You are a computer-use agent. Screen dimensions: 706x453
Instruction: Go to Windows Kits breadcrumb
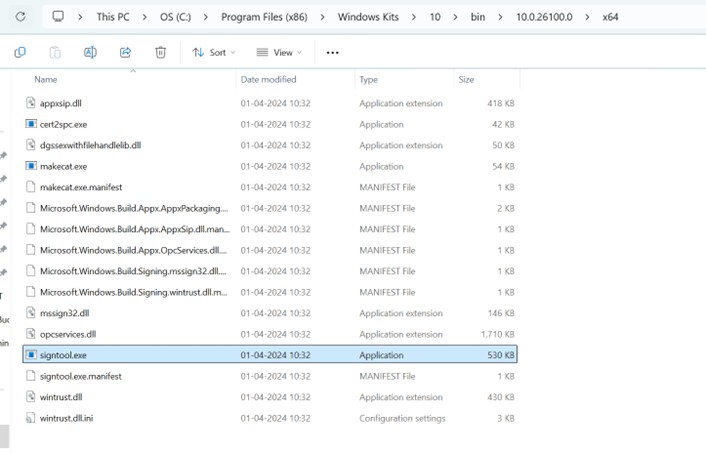pos(368,17)
